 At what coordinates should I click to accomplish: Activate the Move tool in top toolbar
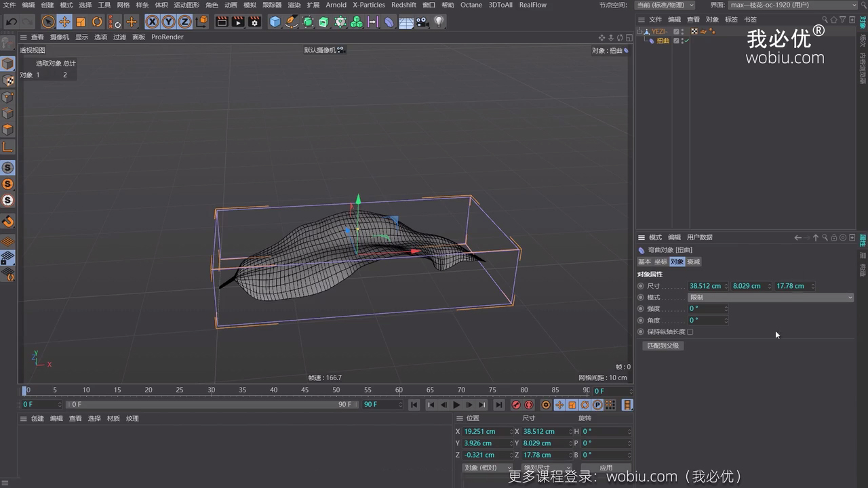[x=64, y=22]
